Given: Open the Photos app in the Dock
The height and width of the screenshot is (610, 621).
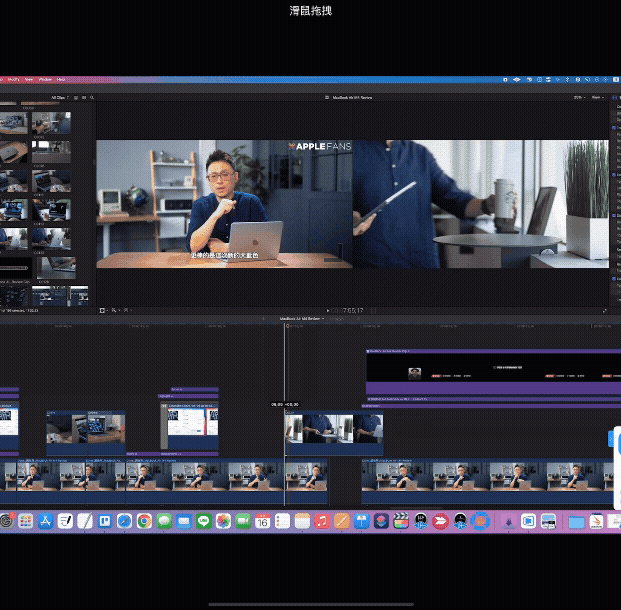Looking at the screenshot, I should click(223, 521).
